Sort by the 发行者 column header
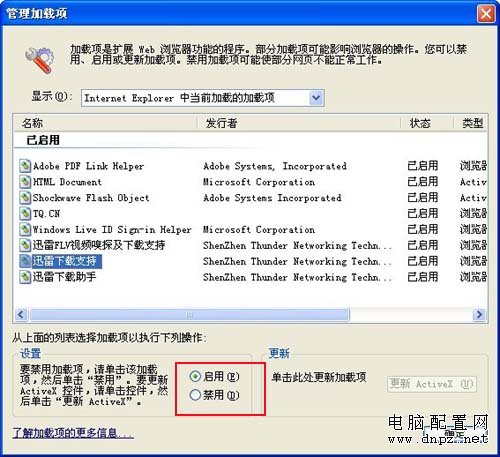The height and width of the screenshot is (457, 500). click(x=221, y=123)
